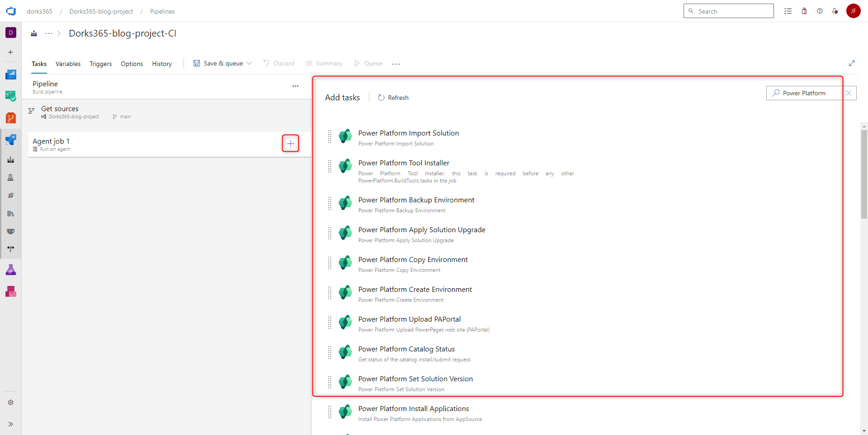868x435 pixels.
Task: Focus the top Search box
Action: (x=729, y=11)
